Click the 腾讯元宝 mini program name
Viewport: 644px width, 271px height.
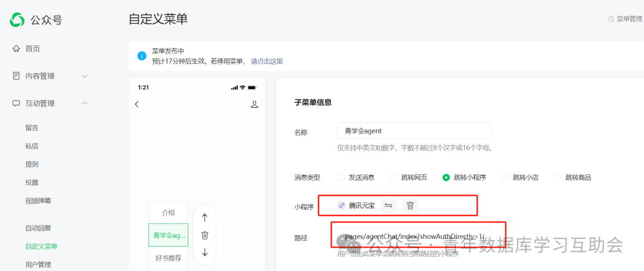(x=362, y=205)
